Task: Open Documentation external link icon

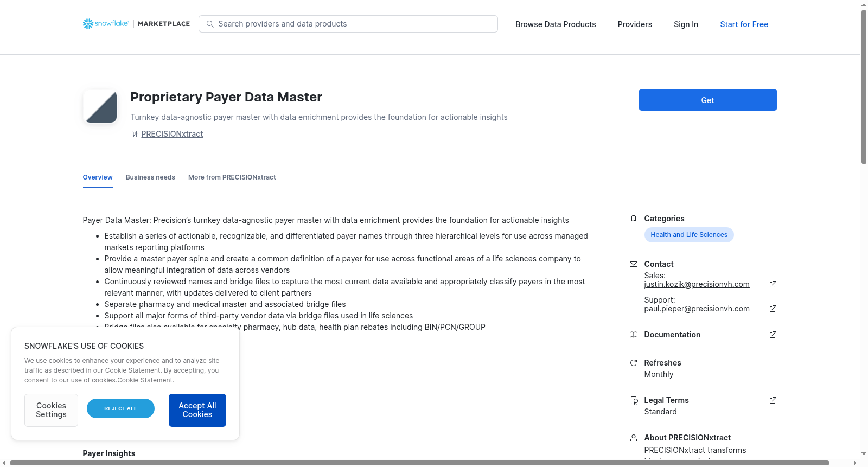Action: [x=773, y=335]
